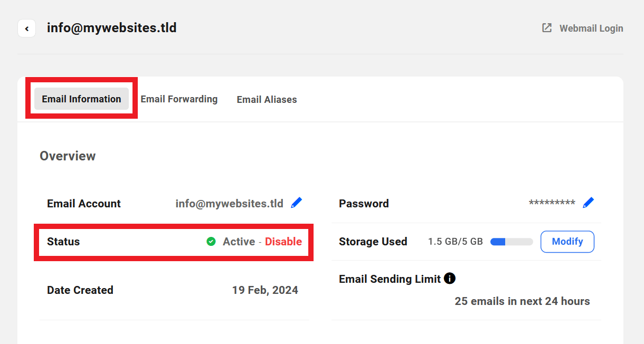Image resolution: width=644 pixels, height=344 pixels.
Task: Click the Password label
Action: tap(364, 204)
